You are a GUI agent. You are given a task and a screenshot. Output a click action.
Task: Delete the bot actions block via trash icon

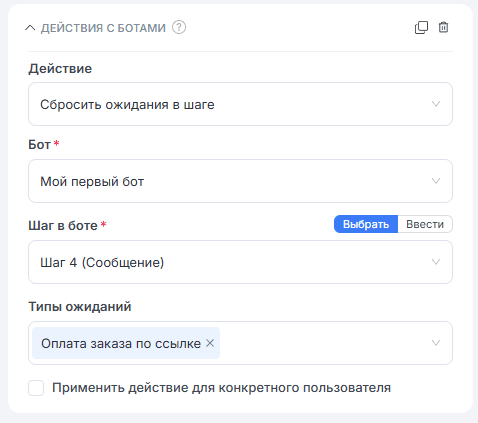[443, 27]
